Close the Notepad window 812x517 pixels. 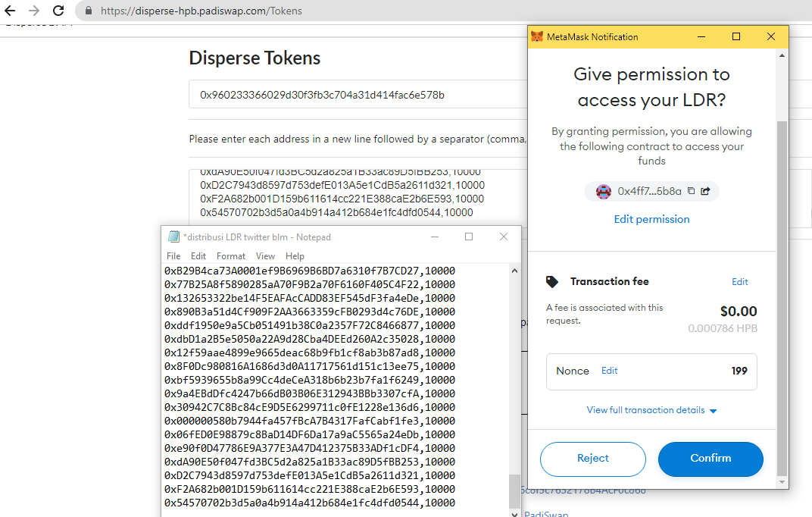504,237
